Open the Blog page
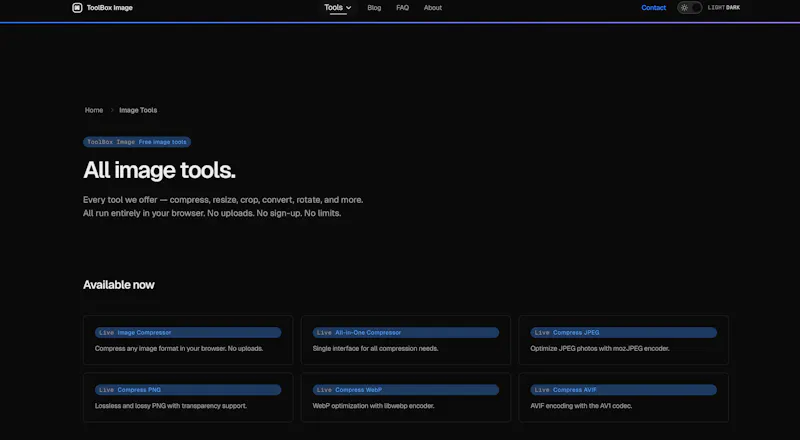800x440 pixels. point(374,8)
